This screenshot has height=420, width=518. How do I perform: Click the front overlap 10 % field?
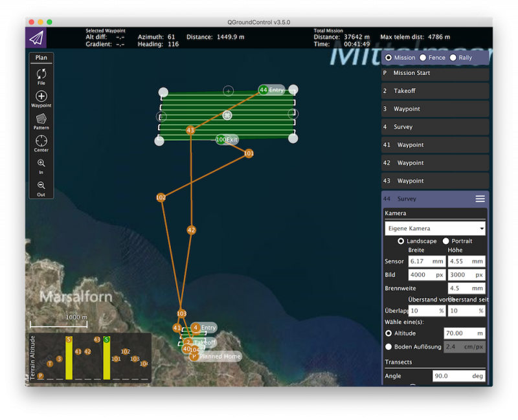(427, 311)
